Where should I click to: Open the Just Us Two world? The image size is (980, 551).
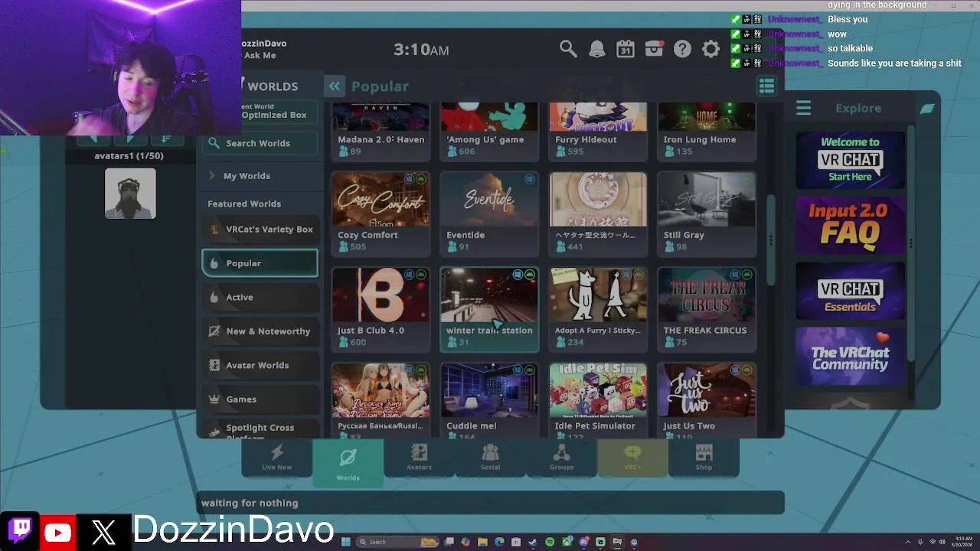[707, 400]
